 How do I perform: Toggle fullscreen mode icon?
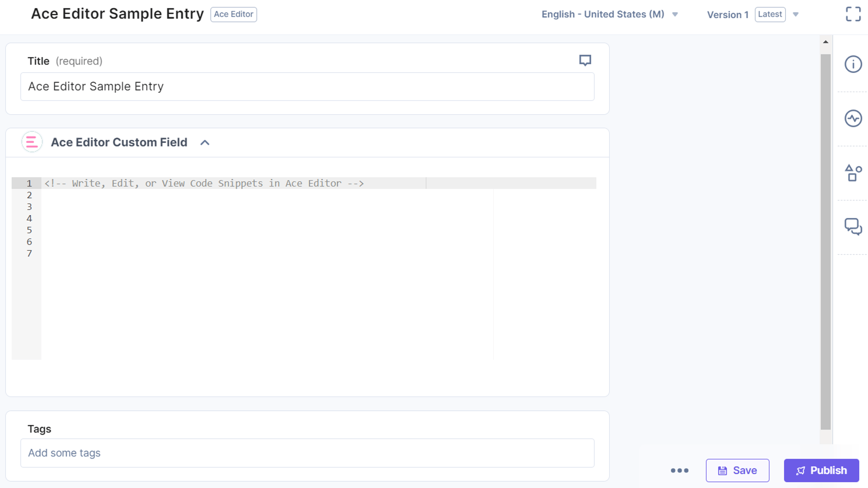click(x=853, y=14)
